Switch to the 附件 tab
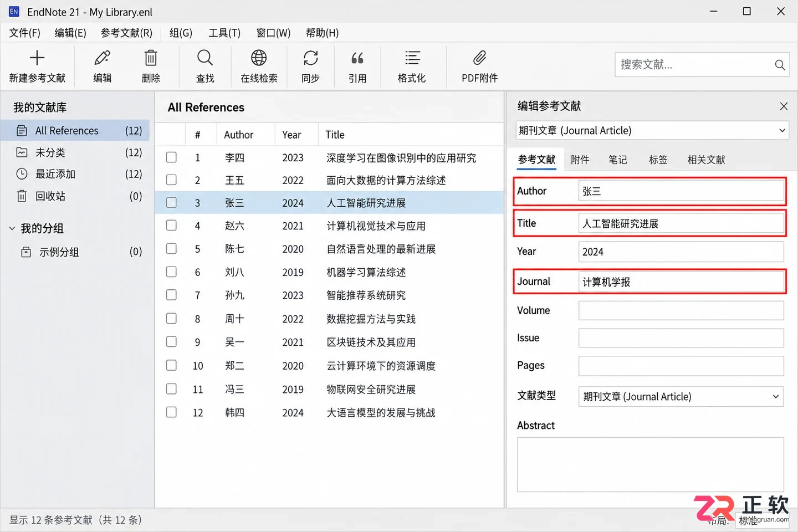Screen dimensions: 798x532 tap(580, 160)
